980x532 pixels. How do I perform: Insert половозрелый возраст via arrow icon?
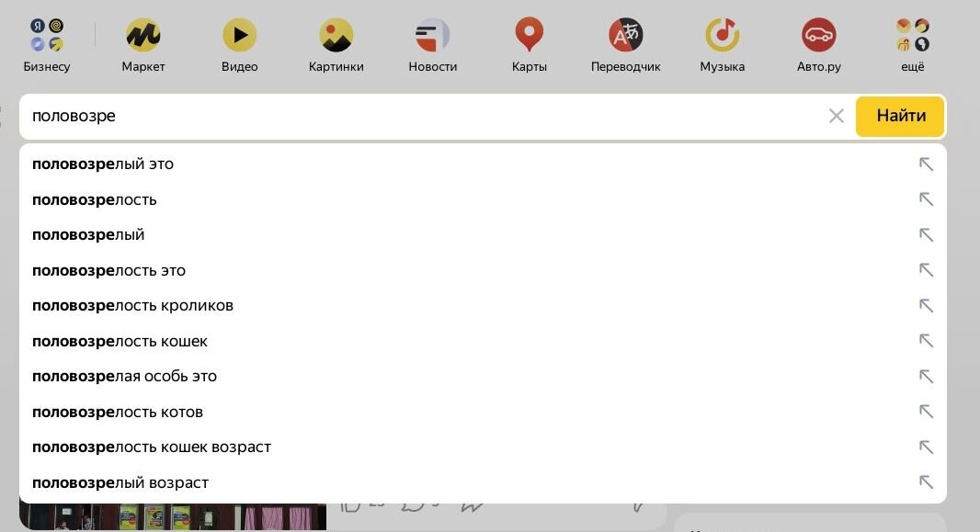[926, 482]
